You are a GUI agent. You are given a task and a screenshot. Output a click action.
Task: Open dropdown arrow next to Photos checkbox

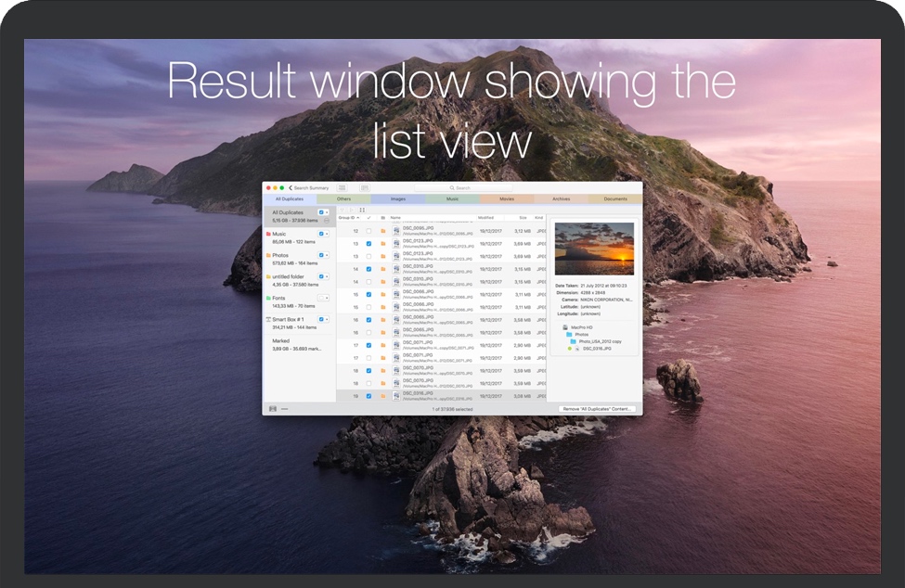(x=328, y=255)
